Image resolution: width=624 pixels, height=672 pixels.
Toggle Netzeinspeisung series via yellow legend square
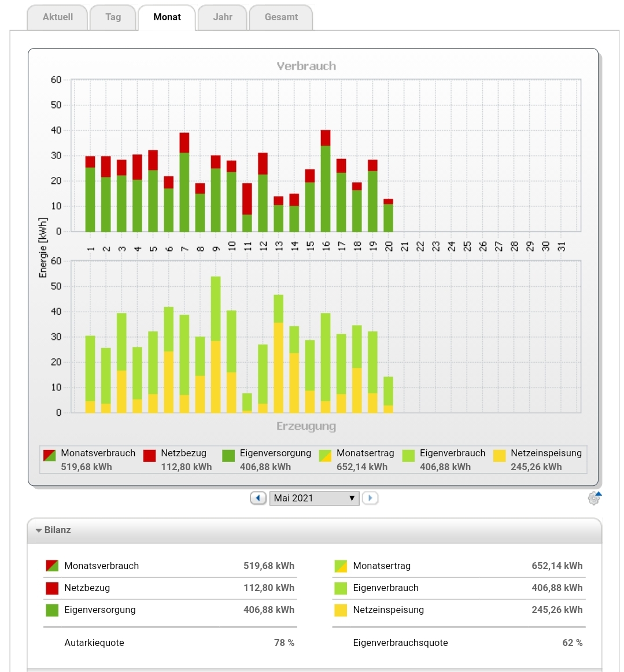pyautogui.click(x=500, y=455)
